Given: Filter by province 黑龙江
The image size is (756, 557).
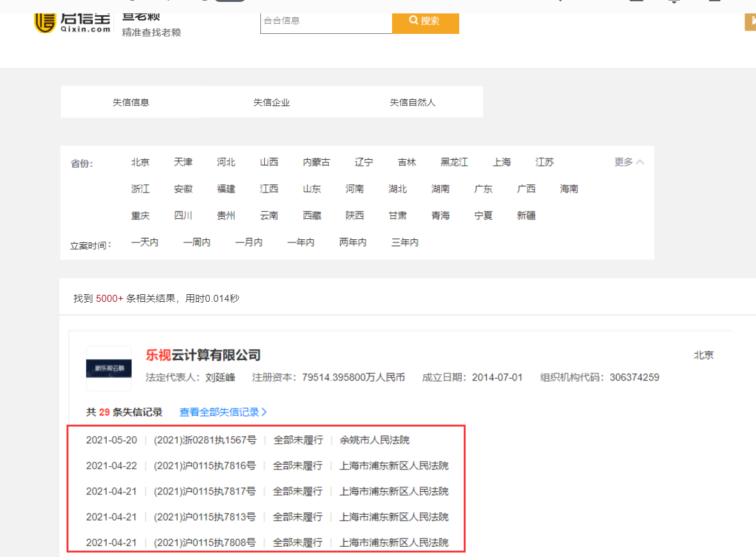Looking at the screenshot, I should click(x=454, y=162).
